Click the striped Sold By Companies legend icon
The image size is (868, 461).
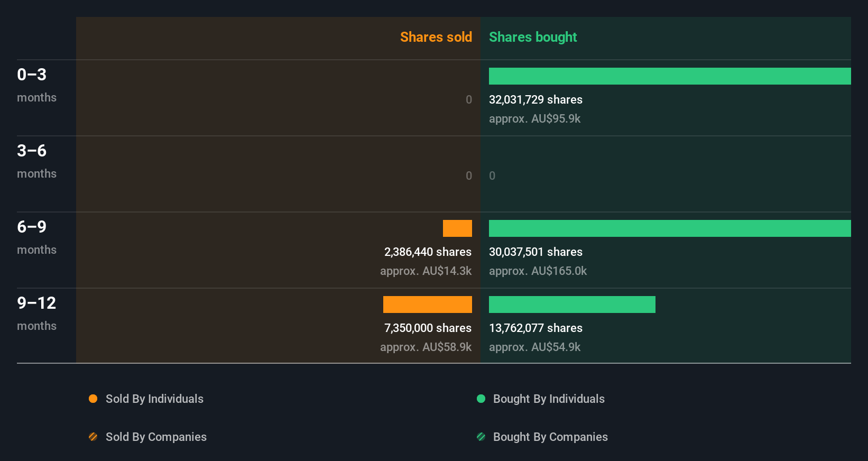pos(93,437)
